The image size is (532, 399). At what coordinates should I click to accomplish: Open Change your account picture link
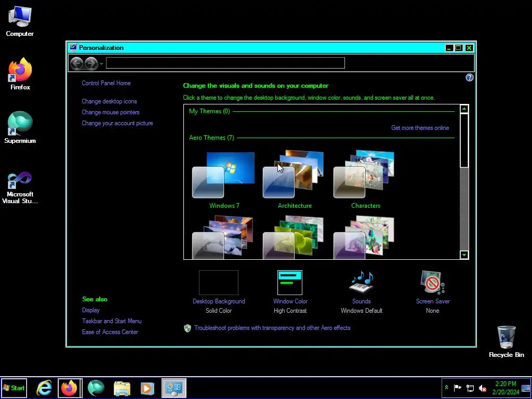tap(117, 123)
